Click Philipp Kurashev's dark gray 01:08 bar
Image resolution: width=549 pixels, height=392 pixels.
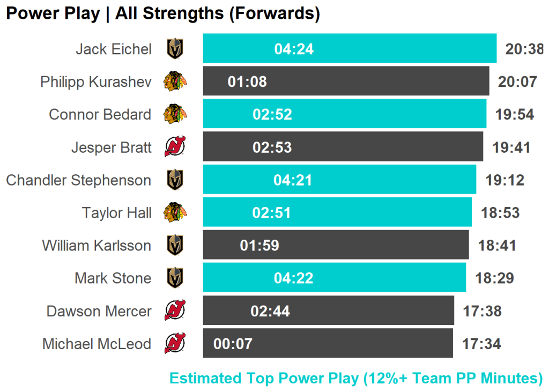coord(346,82)
